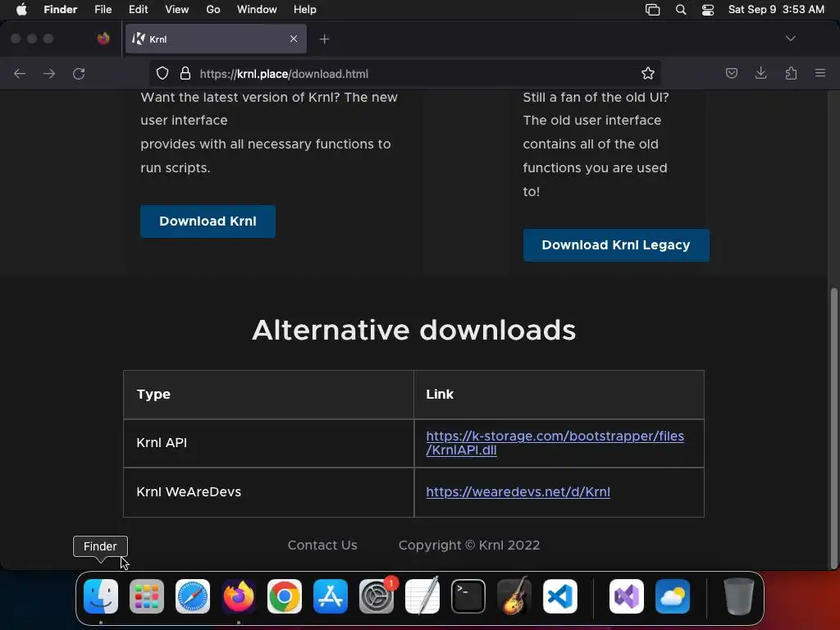Click Firefox icon in the Dock

[239, 596]
